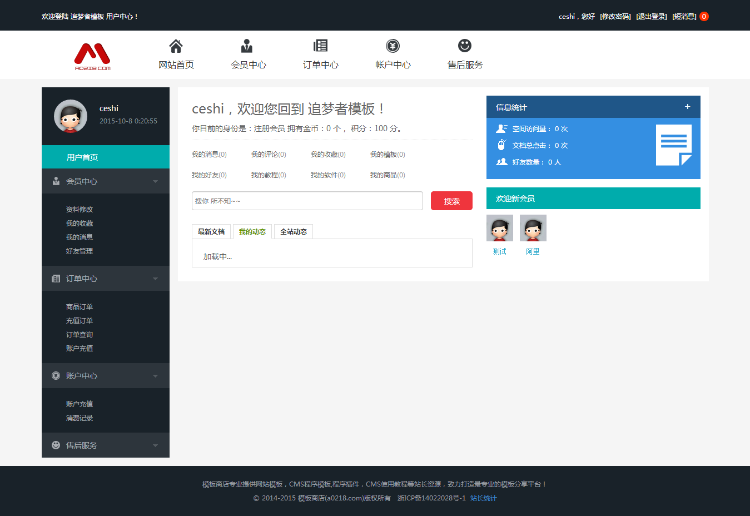Open 帐户中心 coin icon in top navigation

(393, 46)
